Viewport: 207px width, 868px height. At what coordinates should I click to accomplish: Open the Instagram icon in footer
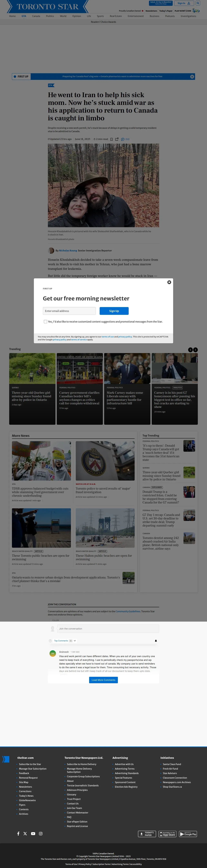[41, 834]
